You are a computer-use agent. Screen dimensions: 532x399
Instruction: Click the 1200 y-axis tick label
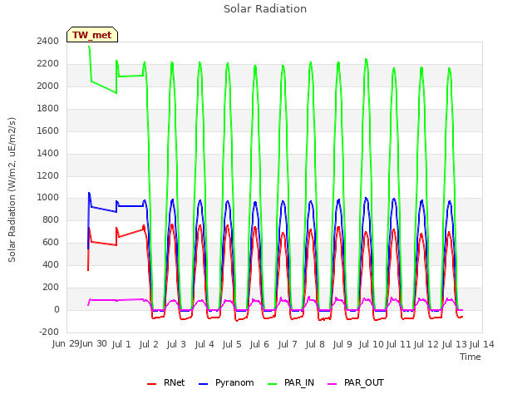point(48,175)
